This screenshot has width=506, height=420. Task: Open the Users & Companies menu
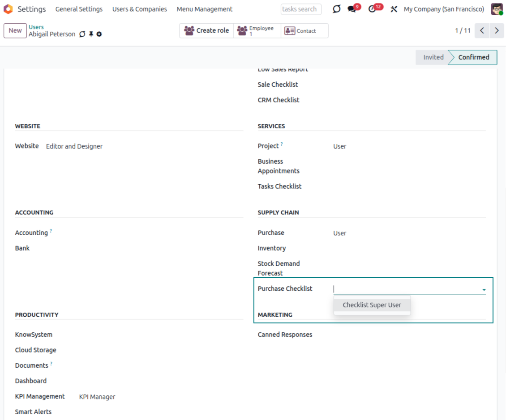[139, 9]
